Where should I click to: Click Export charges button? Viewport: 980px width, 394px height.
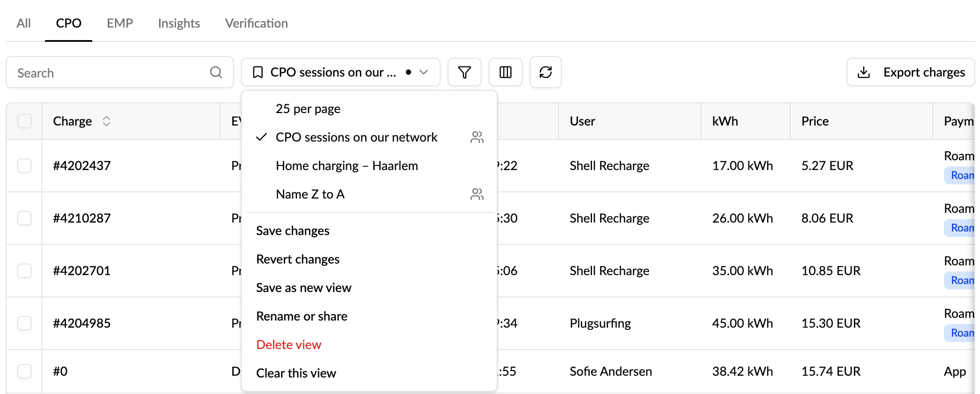click(x=911, y=72)
